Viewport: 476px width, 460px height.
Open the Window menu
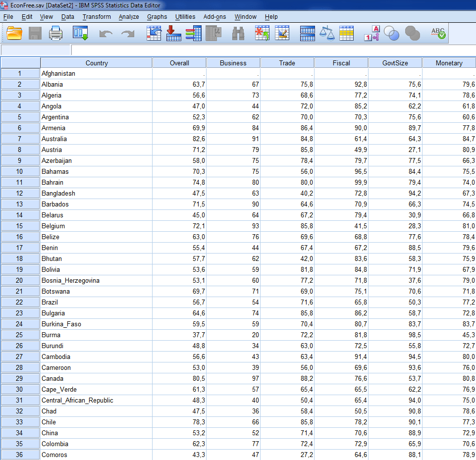point(245,17)
